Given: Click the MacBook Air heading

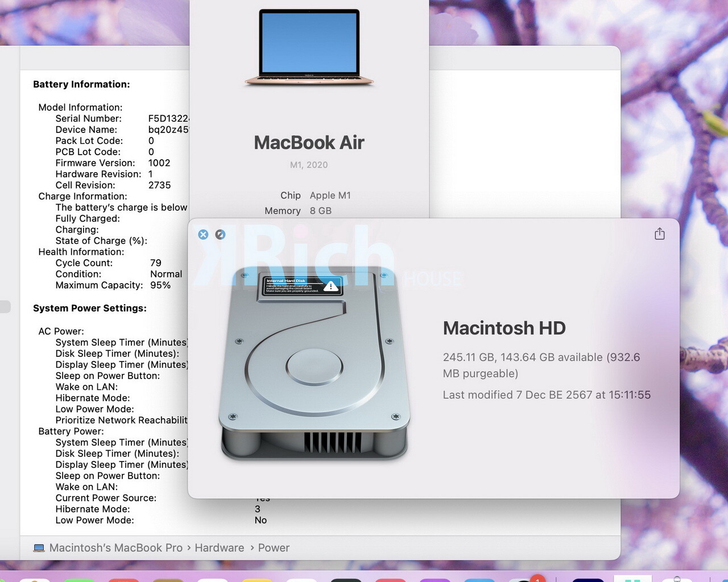Looking at the screenshot, I should (x=309, y=142).
